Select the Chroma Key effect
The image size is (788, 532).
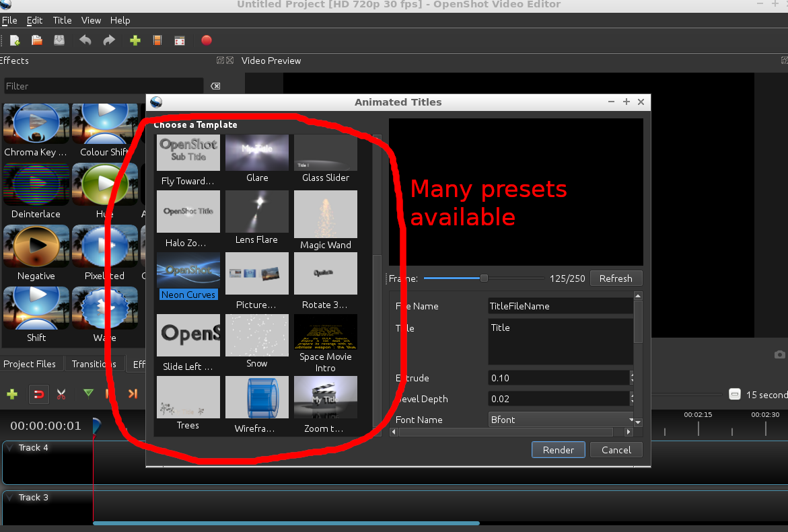point(36,130)
